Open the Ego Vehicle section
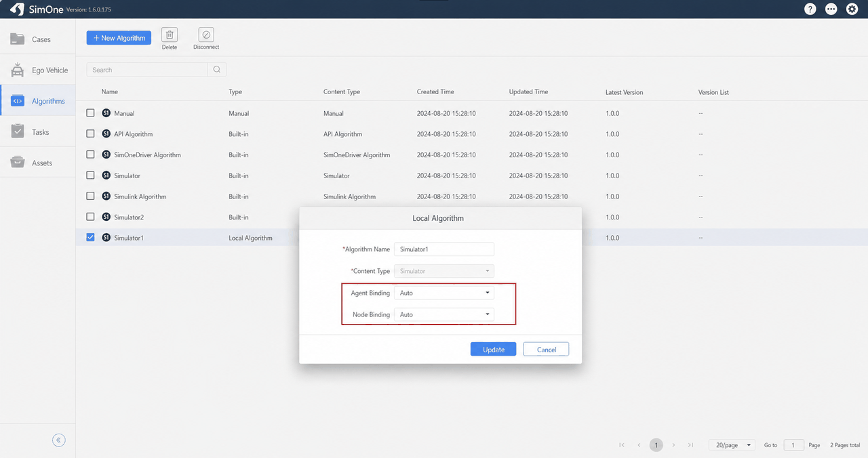 [37, 70]
